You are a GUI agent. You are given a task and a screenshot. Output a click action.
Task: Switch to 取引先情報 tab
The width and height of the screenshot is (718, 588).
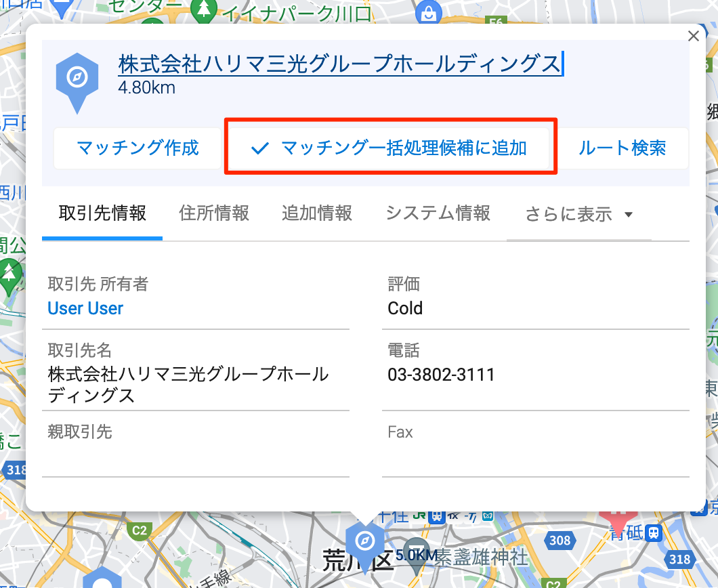pos(102,214)
